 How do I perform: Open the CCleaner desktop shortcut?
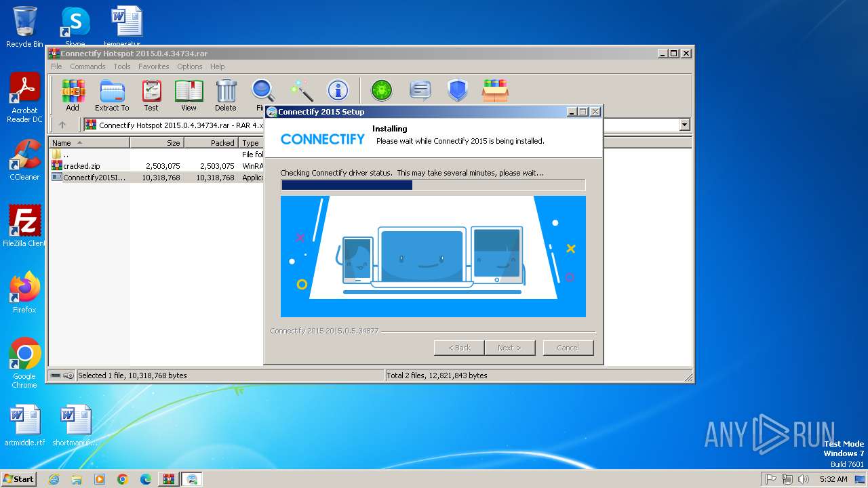point(24,160)
